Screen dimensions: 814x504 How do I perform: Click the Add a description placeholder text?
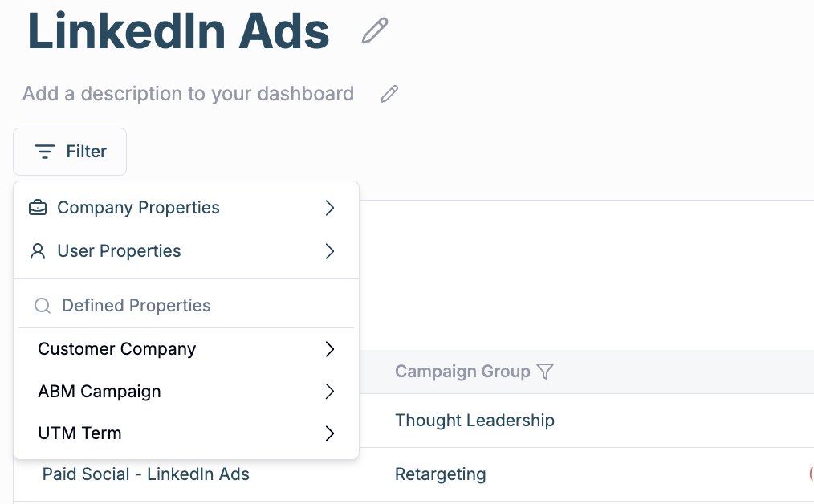click(x=188, y=94)
